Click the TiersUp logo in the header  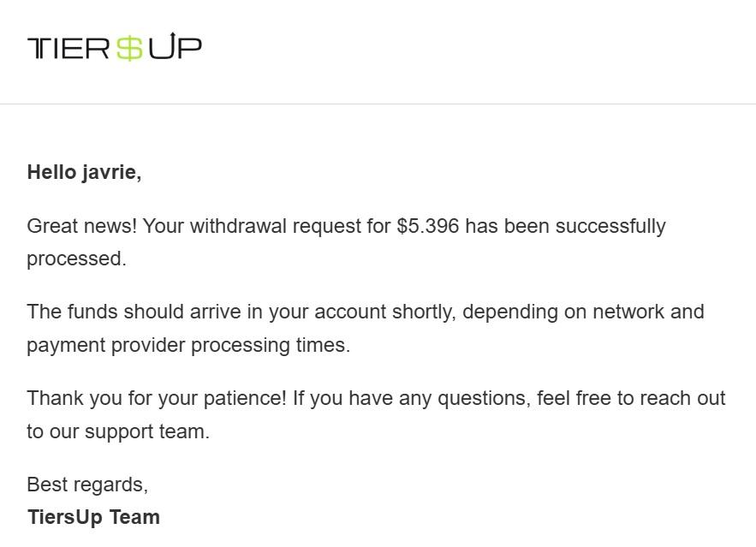[x=114, y=47]
